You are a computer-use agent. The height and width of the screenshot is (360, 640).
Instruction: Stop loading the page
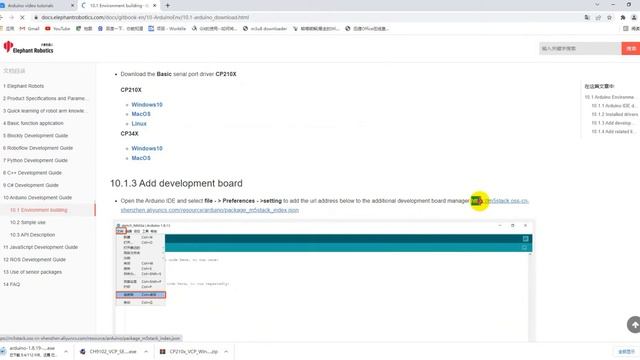[22, 18]
